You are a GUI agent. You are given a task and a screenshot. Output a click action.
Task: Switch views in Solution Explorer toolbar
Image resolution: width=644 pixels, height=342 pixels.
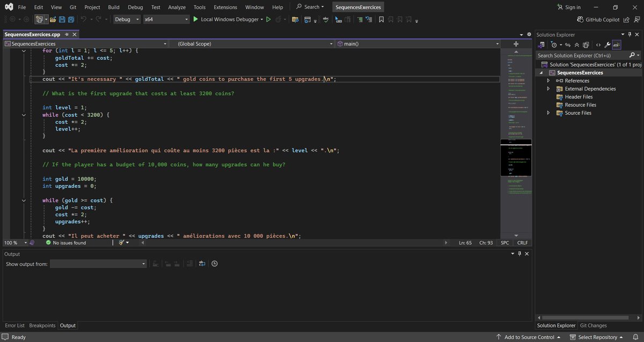tap(541, 45)
